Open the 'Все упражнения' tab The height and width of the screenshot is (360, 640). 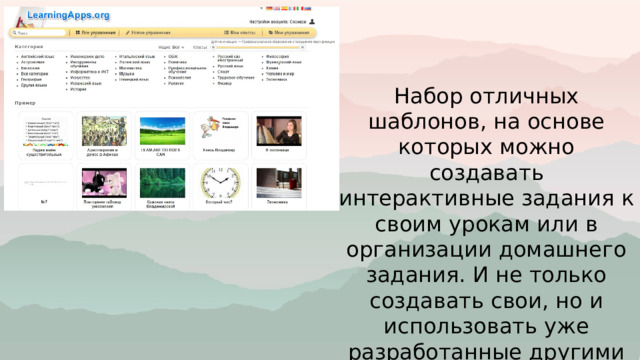click(96, 33)
